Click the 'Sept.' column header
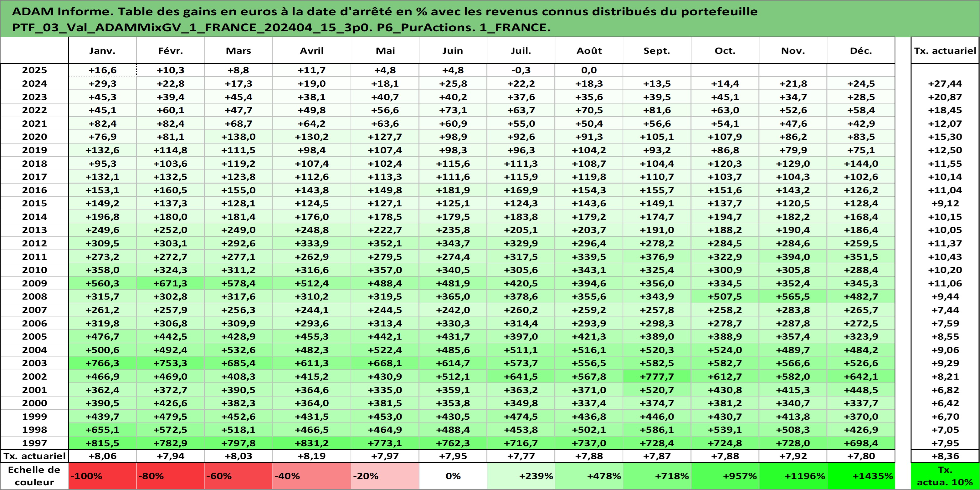 click(657, 51)
